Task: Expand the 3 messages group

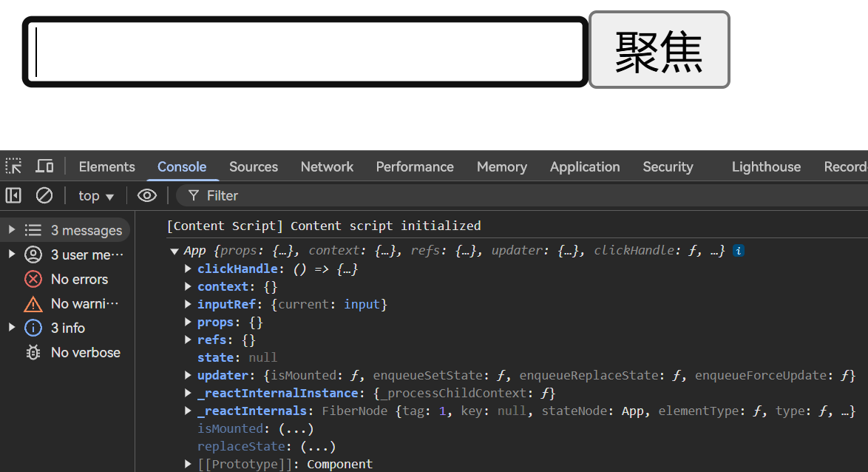Action: click(x=12, y=230)
